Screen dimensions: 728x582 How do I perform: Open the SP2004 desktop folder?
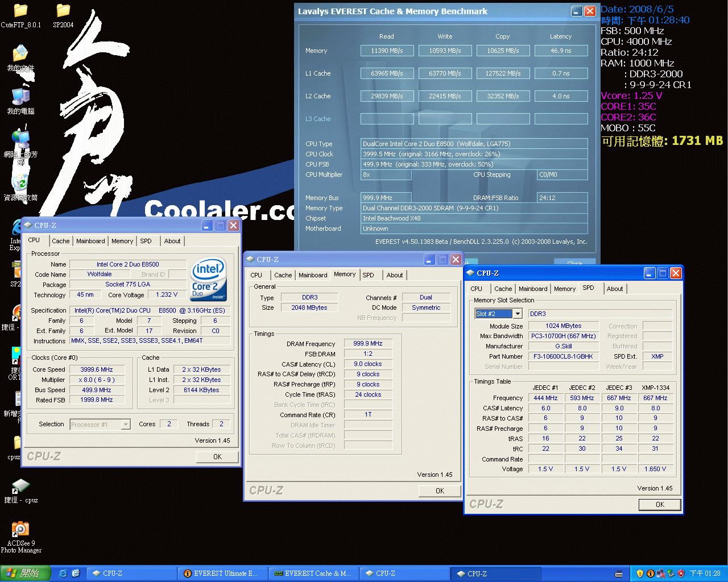click(63, 15)
